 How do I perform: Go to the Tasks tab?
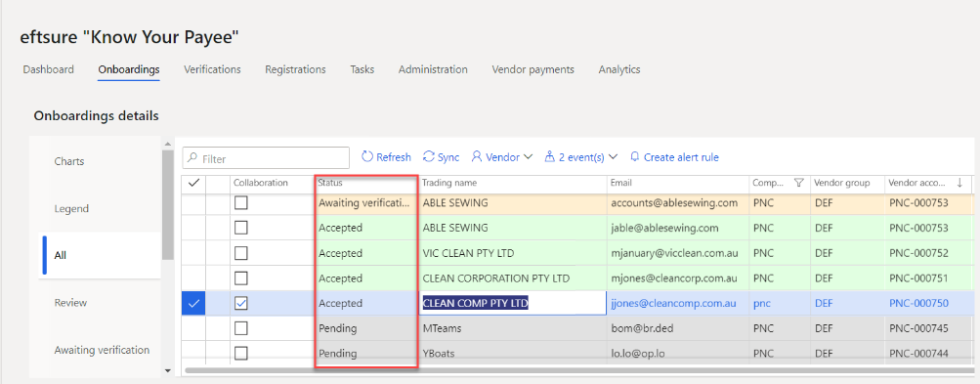(x=362, y=69)
